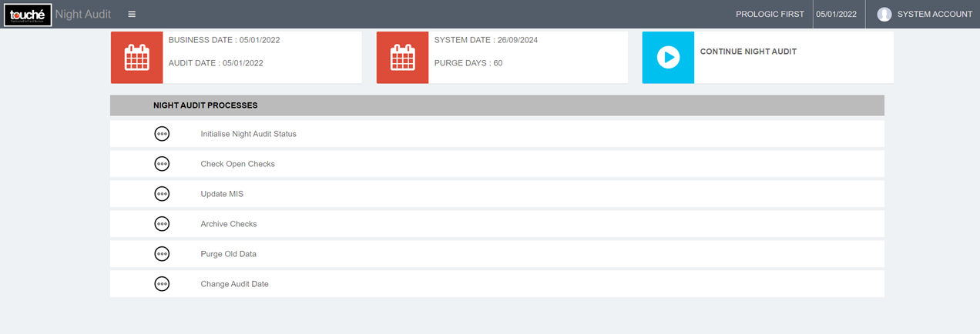Screen dimensions: 980x334
Task: Open the System Account user menu
Action: [x=935, y=14]
